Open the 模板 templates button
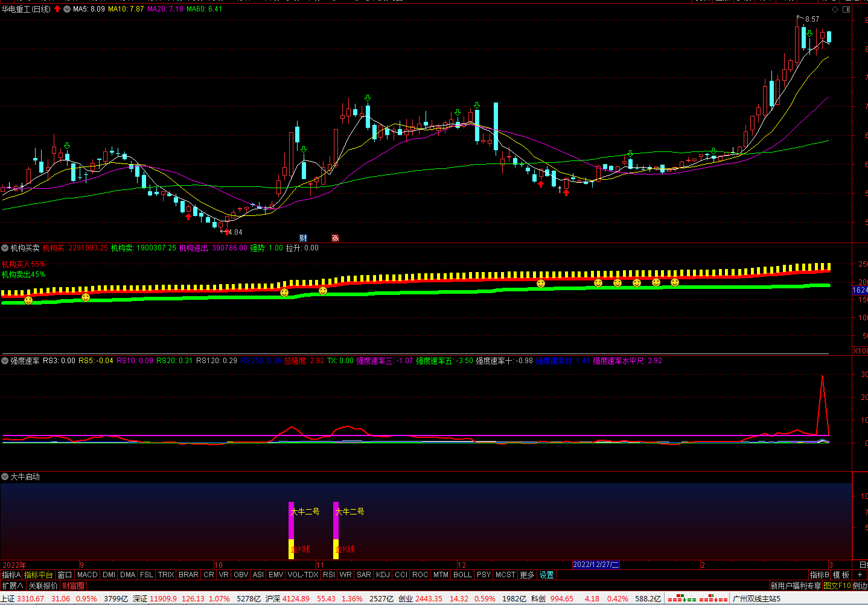The height and width of the screenshot is (605, 868). (x=841, y=575)
